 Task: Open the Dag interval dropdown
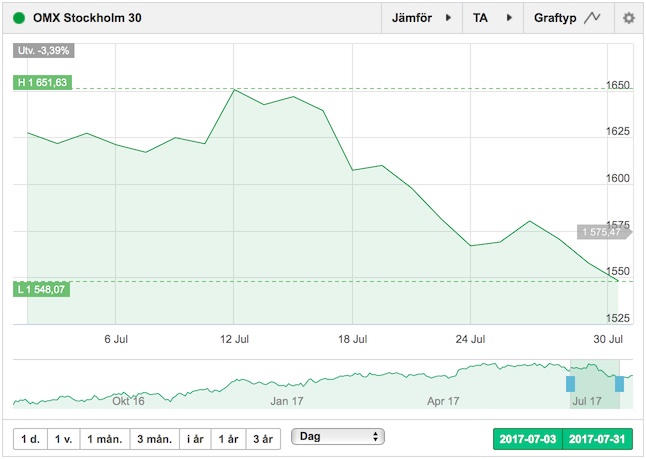[x=338, y=437]
